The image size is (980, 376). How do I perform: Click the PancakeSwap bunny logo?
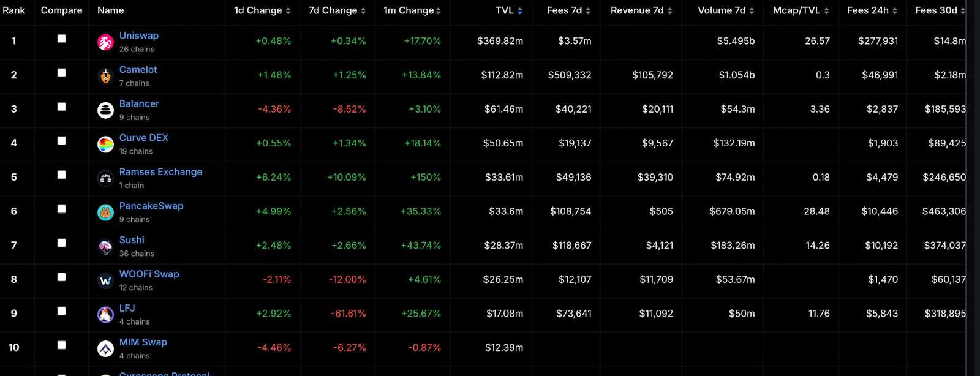(105, 212)
